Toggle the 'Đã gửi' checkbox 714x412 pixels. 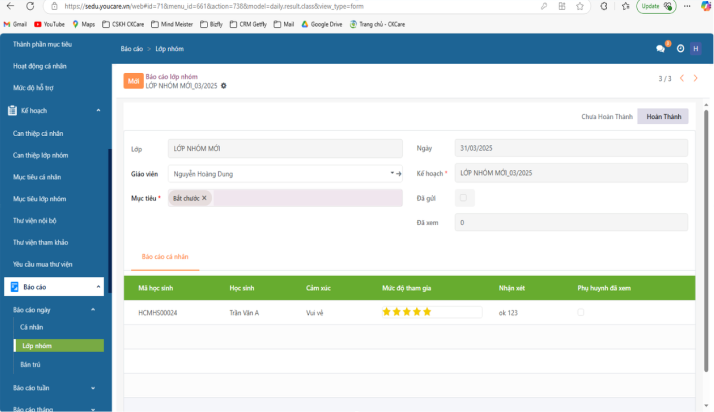461,198
